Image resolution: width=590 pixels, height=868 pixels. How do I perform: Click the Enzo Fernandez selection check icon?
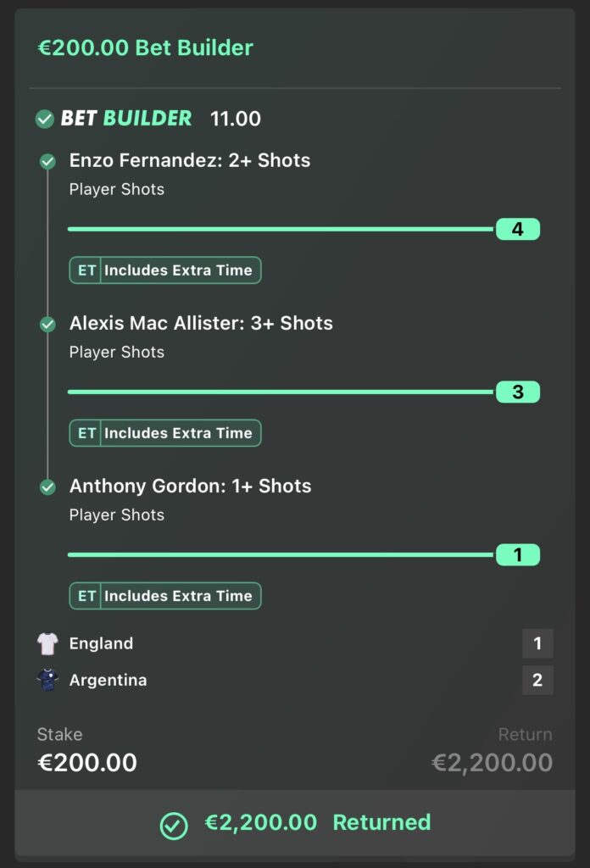[47, 162]
